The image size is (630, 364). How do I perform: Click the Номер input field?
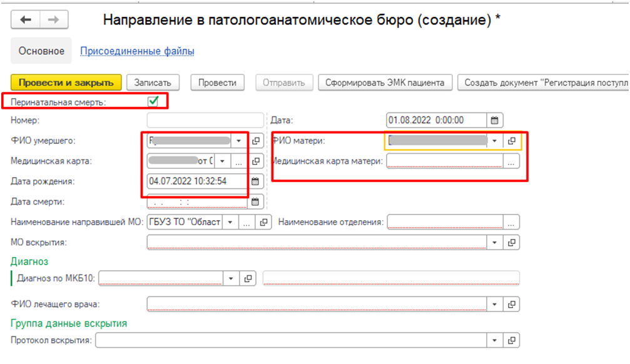(205, 120)
